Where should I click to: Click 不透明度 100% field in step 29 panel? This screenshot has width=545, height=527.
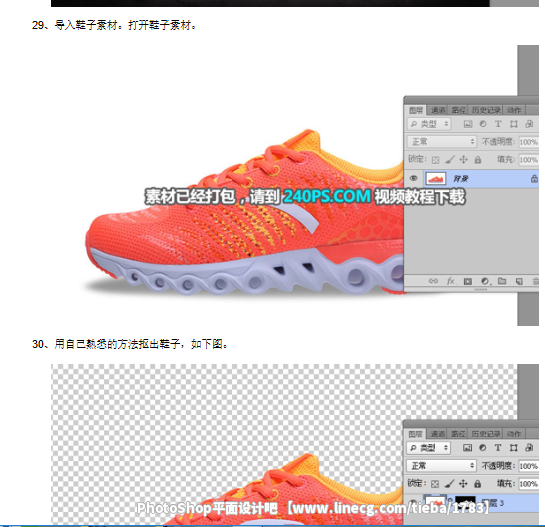(x=529, y=142)
